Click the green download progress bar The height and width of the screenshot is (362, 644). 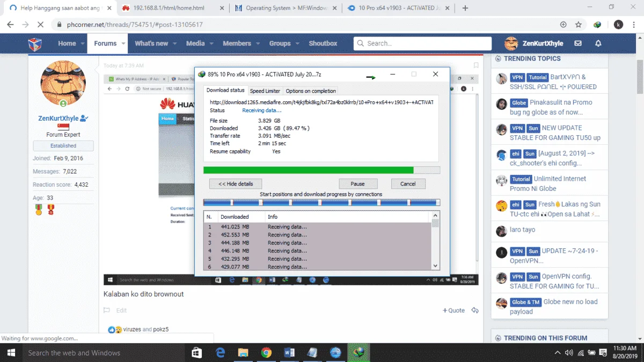321,170
